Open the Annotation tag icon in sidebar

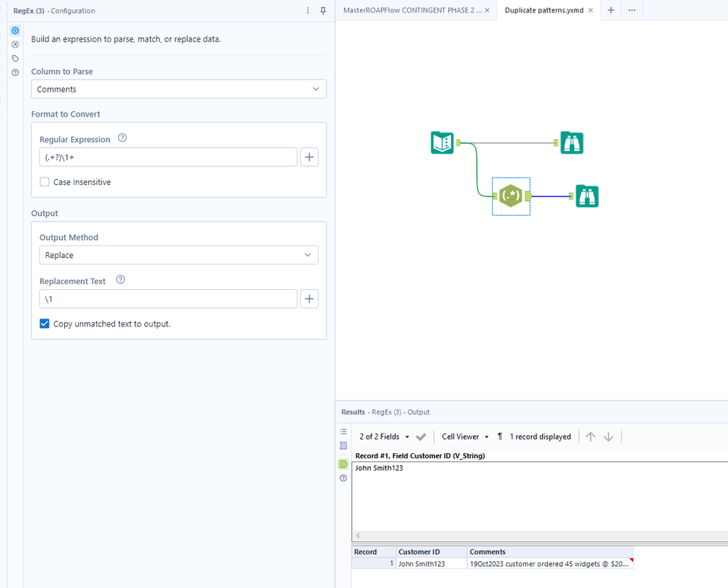click(x=15, y=58)
